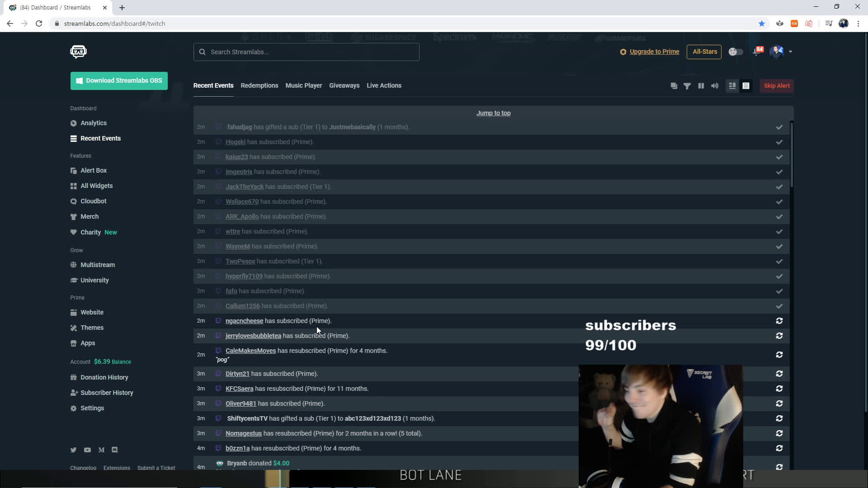Viewport: 868px width, 488px height.
Task: Open the Giveaways tab
Action: (x=344, y=85)
